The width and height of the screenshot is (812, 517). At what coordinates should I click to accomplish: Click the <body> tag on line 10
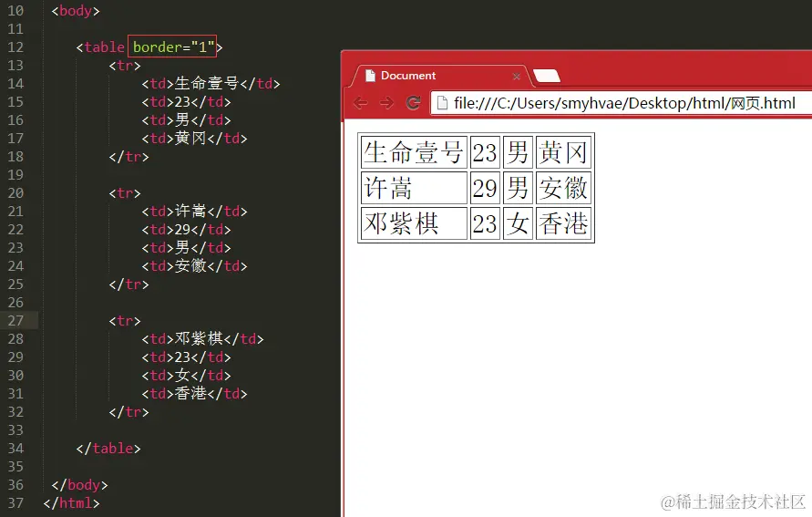click(76, 11)
